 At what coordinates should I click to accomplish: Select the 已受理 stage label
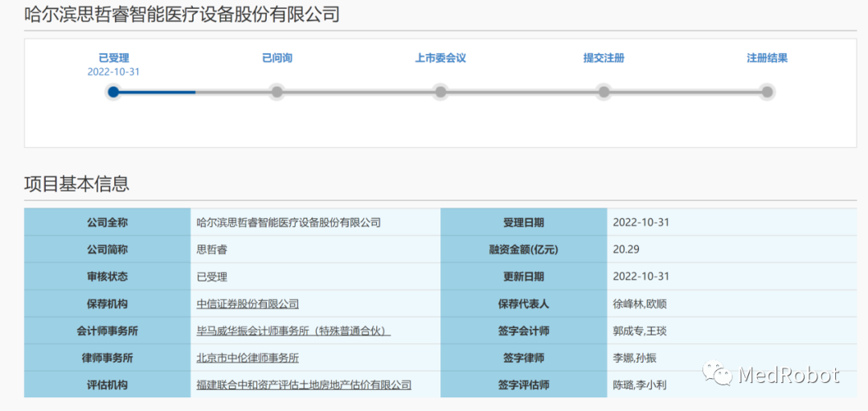pyautogui.click(x=113, y=58)
